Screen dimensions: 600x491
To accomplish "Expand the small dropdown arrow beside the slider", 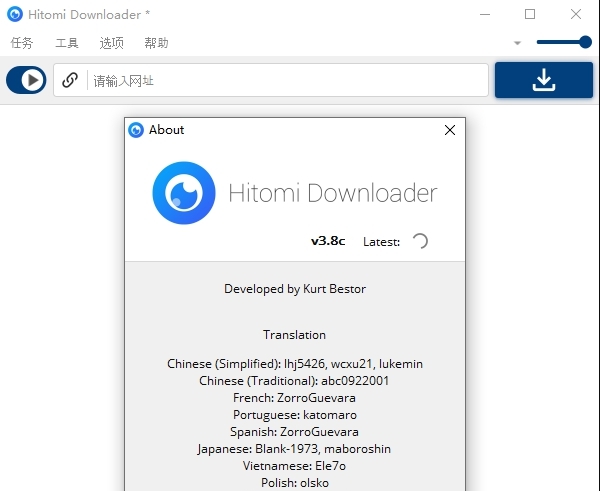I will 517,43.
